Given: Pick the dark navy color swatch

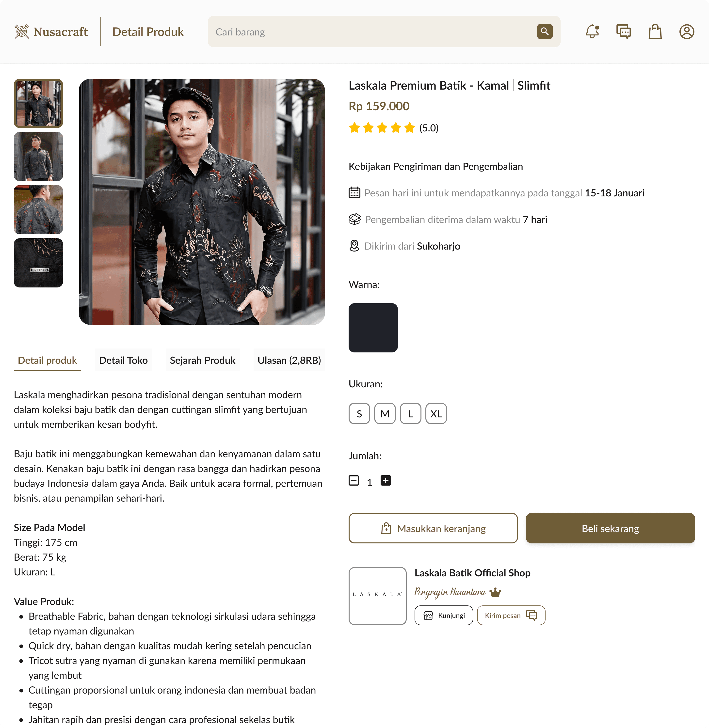Looking at the screenshot, I should (x=373, y=328).
